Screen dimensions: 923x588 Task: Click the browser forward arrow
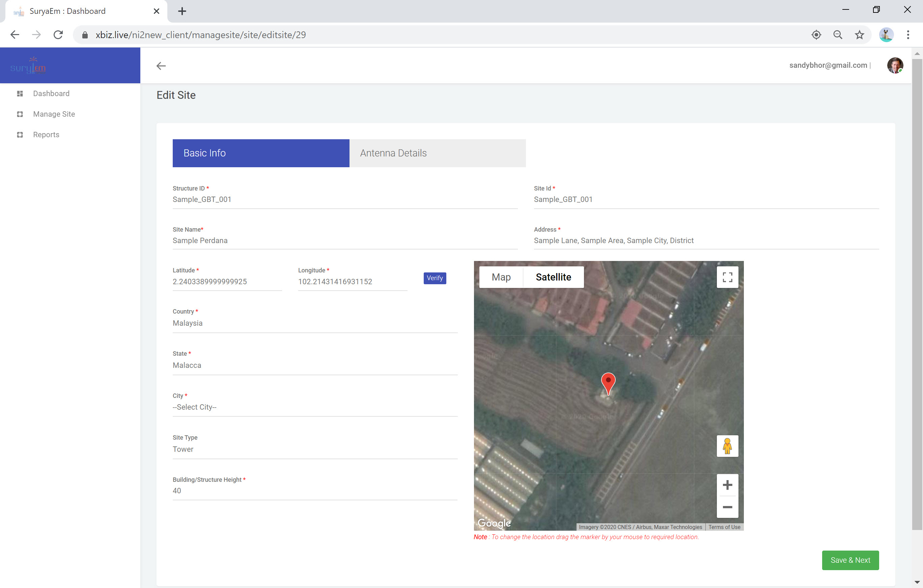coord(36,35)
